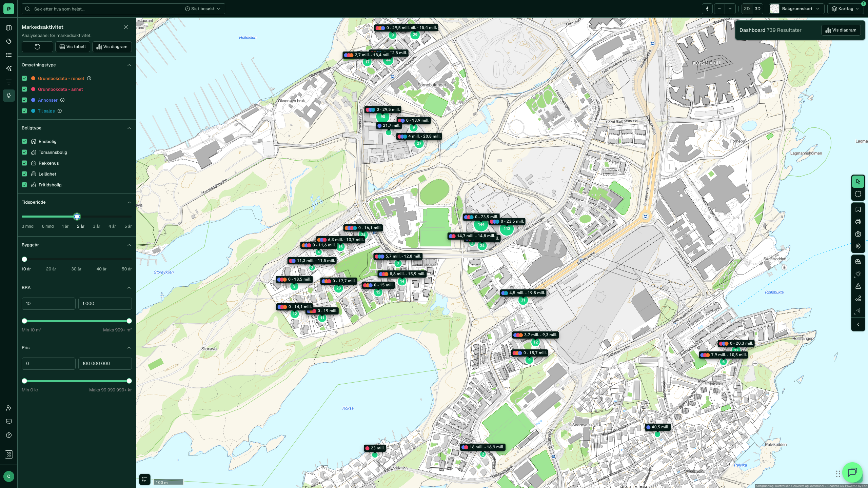Uncheck Grunnbokdata - annet
Screen dimensions: 868x488
click(x=24, y=89)
